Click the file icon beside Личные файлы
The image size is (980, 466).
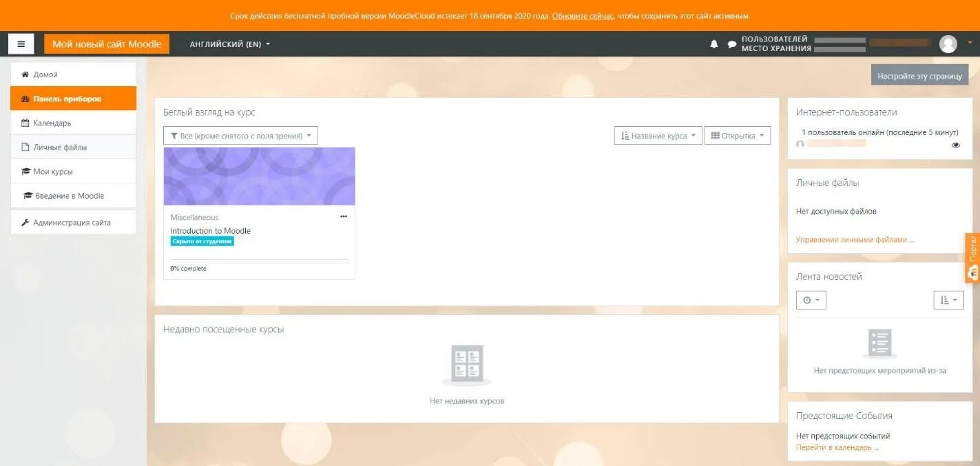click(x=25, y=147)
